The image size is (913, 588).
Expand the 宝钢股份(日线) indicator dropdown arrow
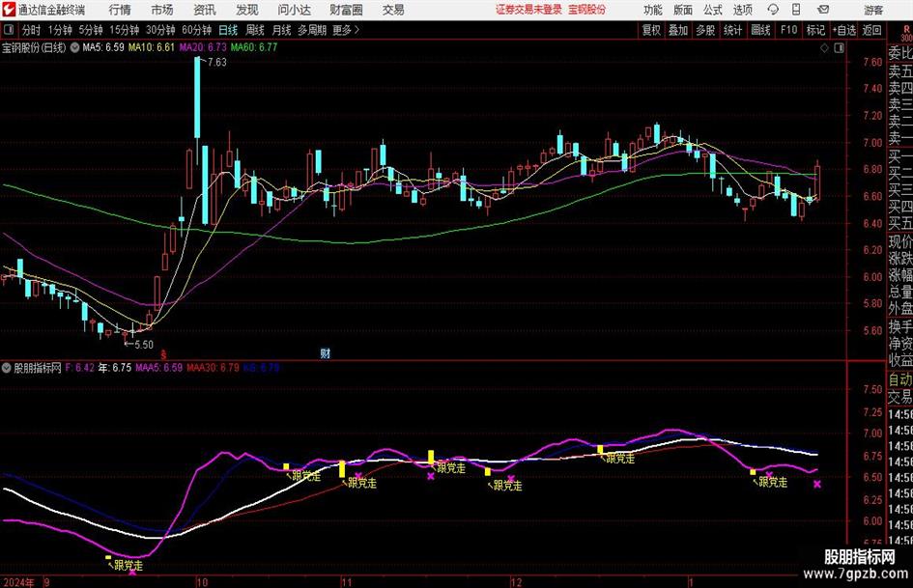74,47
